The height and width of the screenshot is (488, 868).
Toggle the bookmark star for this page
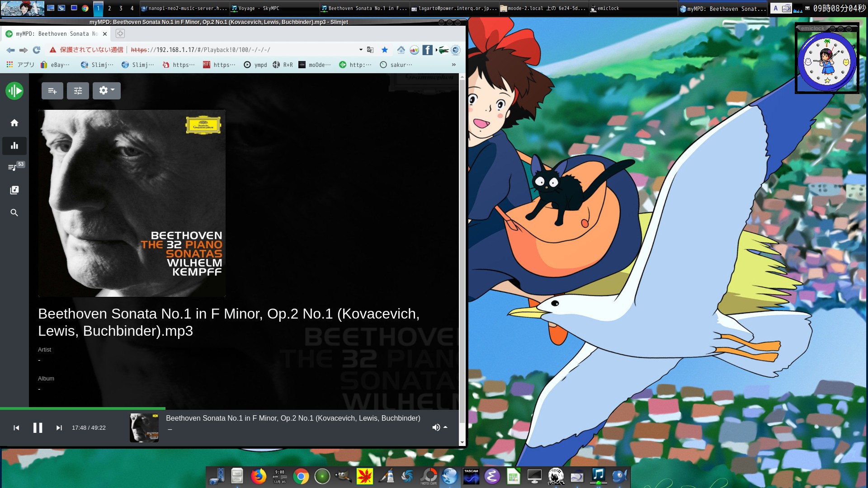click(385, 50)
